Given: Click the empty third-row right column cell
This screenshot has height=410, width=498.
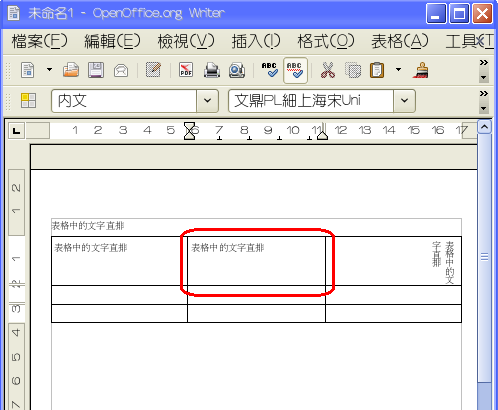Looking at the screenshot, I should [394, 313].
